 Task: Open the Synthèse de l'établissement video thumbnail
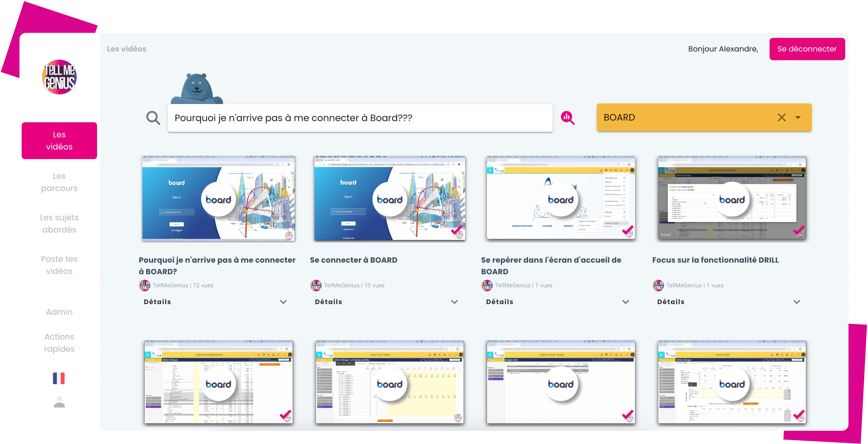pos(218,382)
